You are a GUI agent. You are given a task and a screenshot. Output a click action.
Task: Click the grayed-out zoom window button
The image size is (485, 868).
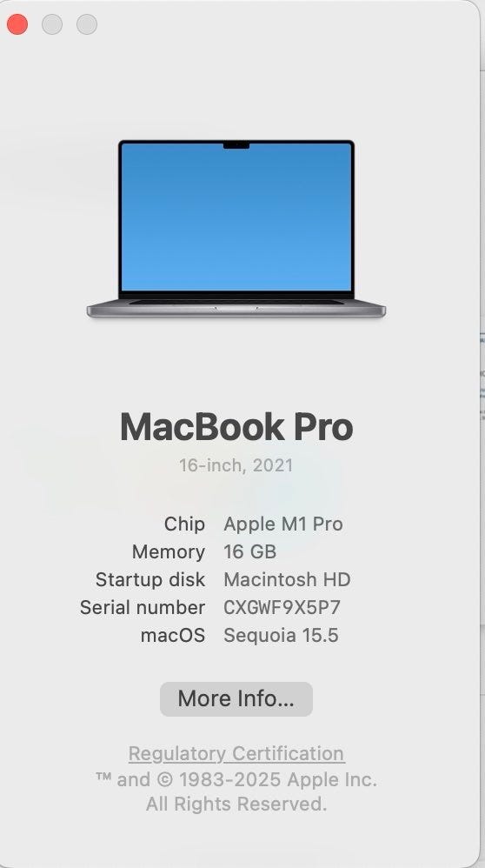click(87, 24)
